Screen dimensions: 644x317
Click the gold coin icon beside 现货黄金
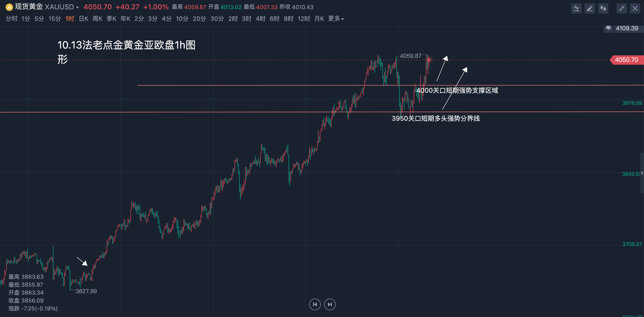click(9, 7)
